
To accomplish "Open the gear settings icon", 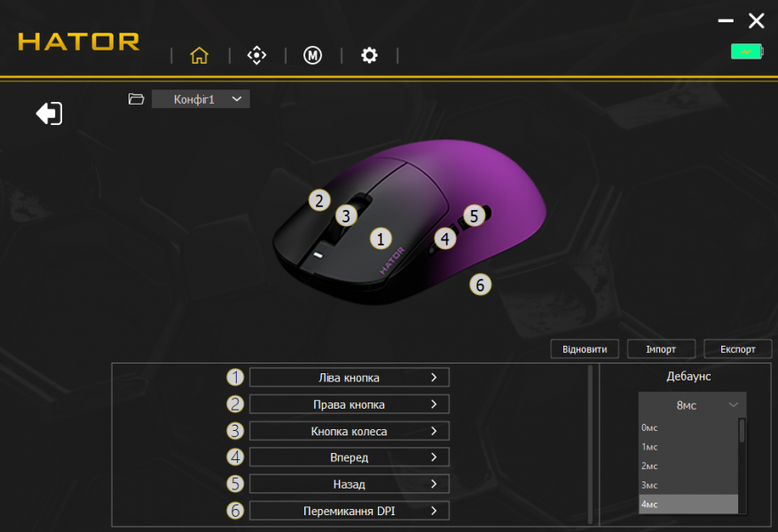I will (369, 55).
